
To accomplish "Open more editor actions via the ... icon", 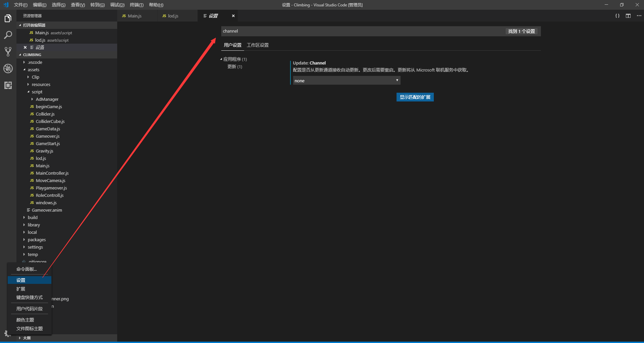I will click(x=639, y=15).
